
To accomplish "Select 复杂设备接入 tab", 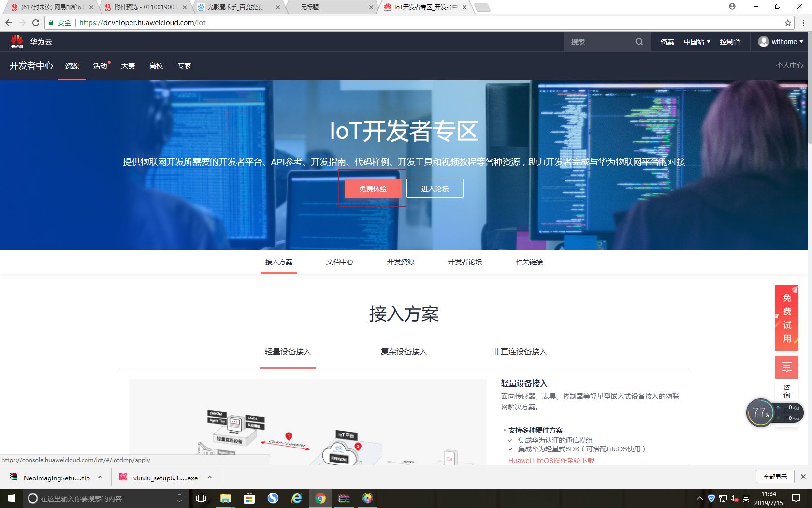I will click(x=404, y=352).
